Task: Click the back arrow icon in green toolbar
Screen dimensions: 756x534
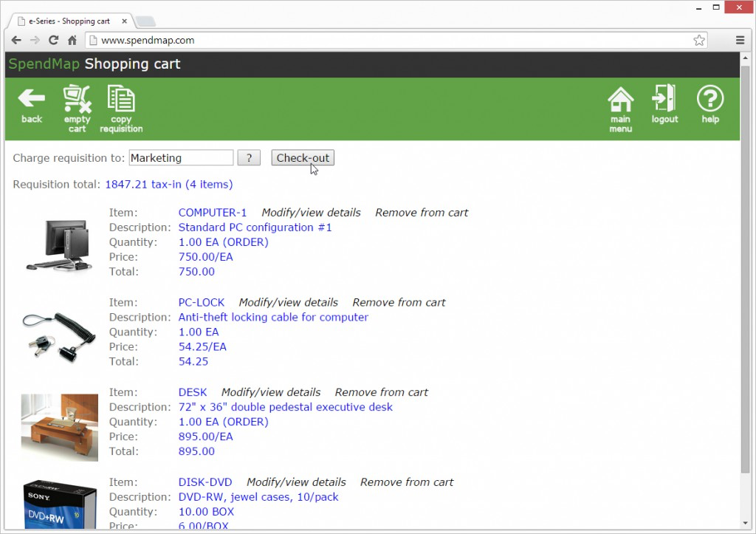Action: tap(31, 99)
